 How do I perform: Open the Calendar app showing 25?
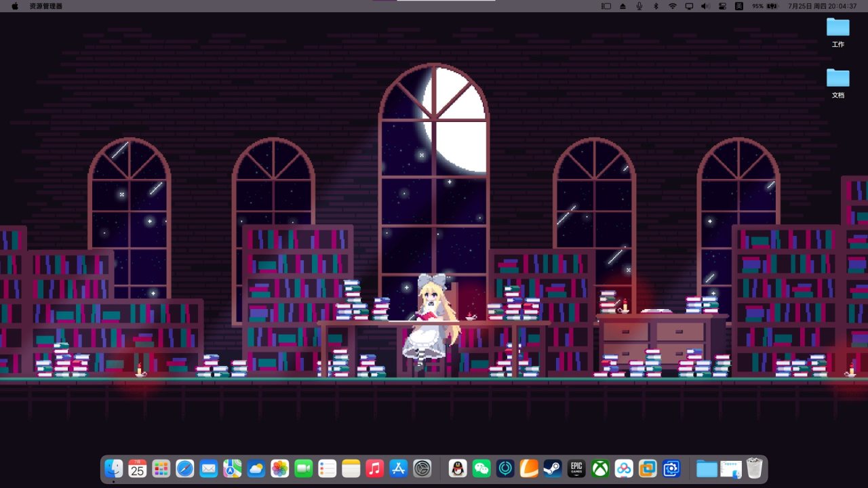138,468
